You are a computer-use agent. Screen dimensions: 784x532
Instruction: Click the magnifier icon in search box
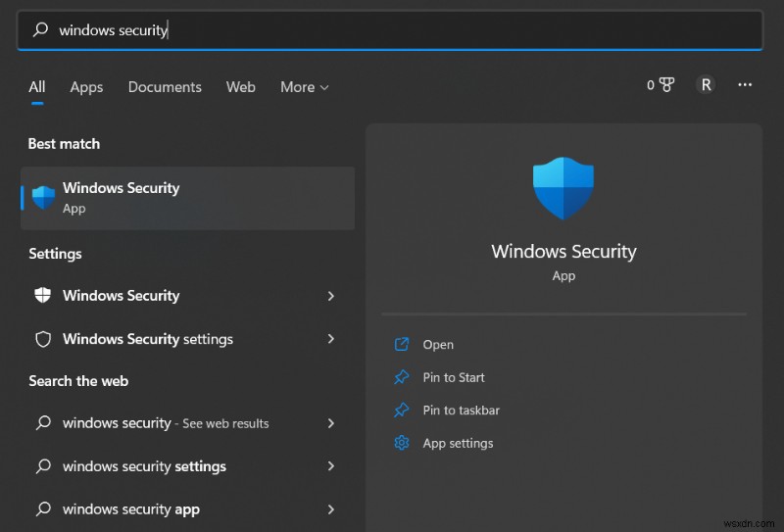point(40,29)
